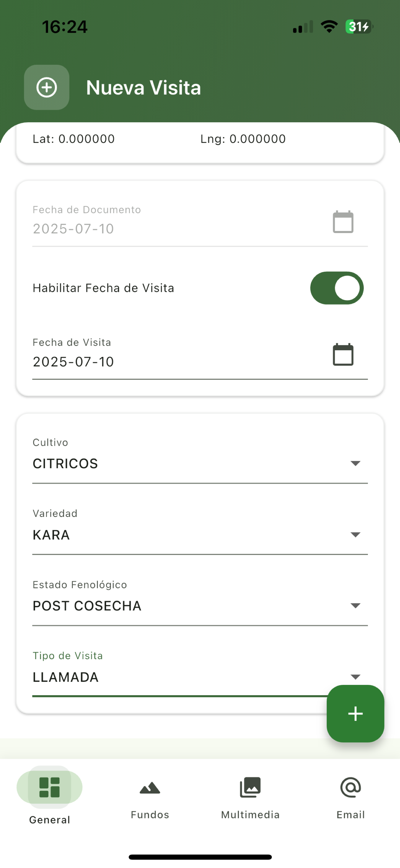Expand the Cultivo dropdown showing CITRICOS
The height and width of the screenshot is (868, 400).
click(200, 460)
